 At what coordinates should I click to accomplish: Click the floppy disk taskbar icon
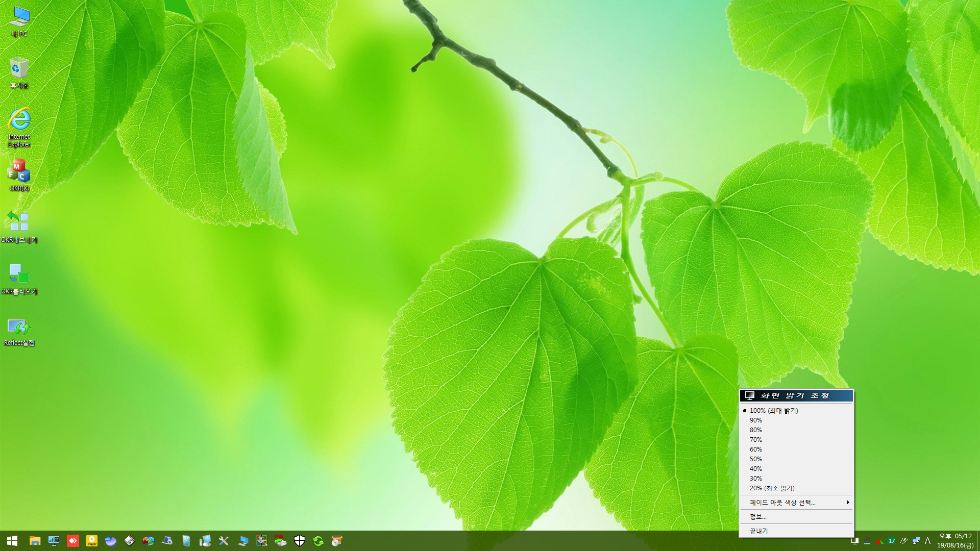[130, 541]
